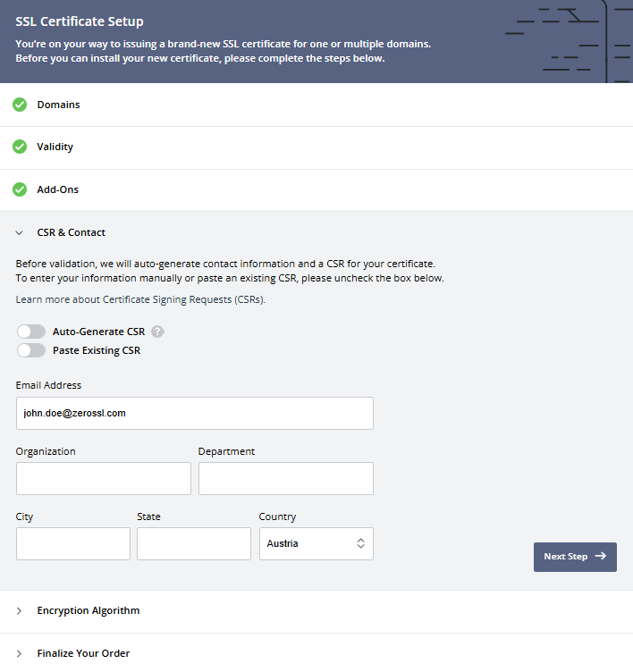
Task: Click the help question mark icon
Action: (157, 332)
